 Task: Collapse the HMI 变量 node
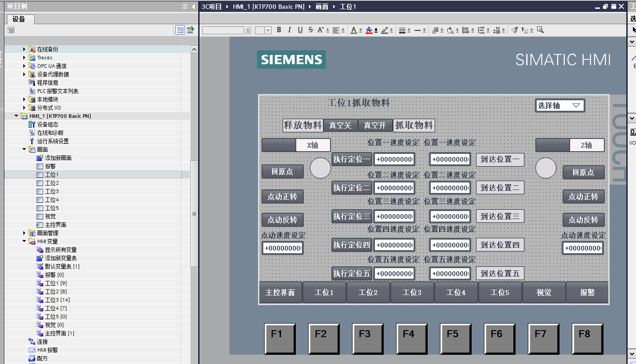coord(25,241)
